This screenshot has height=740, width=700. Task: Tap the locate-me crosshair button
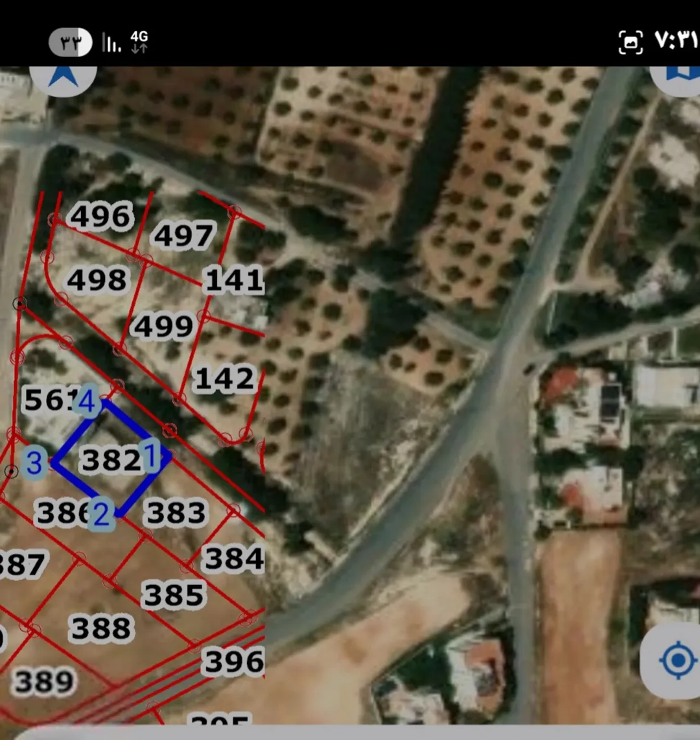[x=677, y=660]
